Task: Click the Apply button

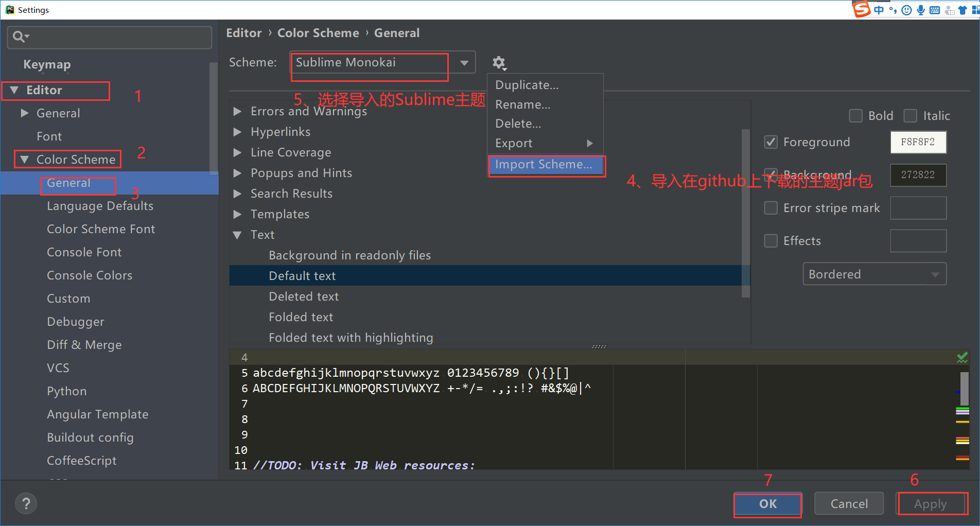Action: coord(932,503)
